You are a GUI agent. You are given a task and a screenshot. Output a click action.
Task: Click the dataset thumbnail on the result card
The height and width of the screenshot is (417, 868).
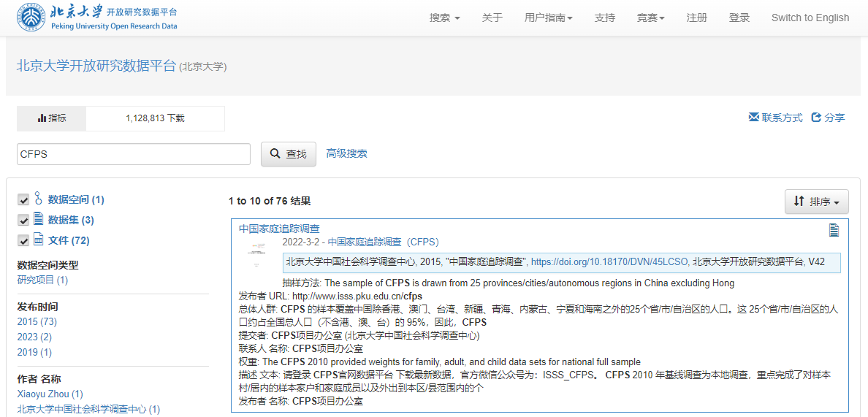tap(257, 256)
